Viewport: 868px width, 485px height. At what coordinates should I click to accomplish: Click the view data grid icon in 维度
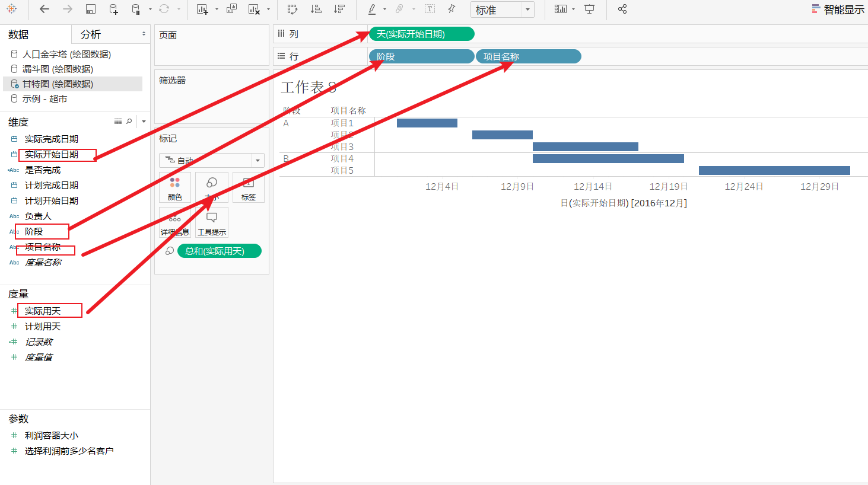[x=118, y=121]
